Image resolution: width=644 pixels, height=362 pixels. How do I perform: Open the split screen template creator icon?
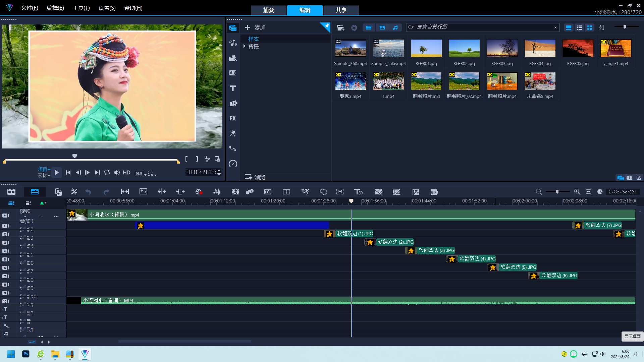point(286,192)
